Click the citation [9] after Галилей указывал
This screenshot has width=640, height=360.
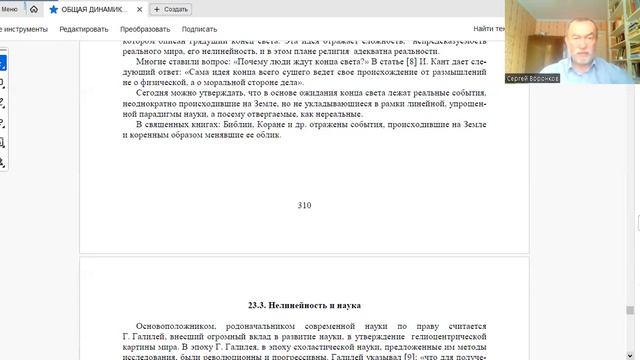click(x=409, y=357)
